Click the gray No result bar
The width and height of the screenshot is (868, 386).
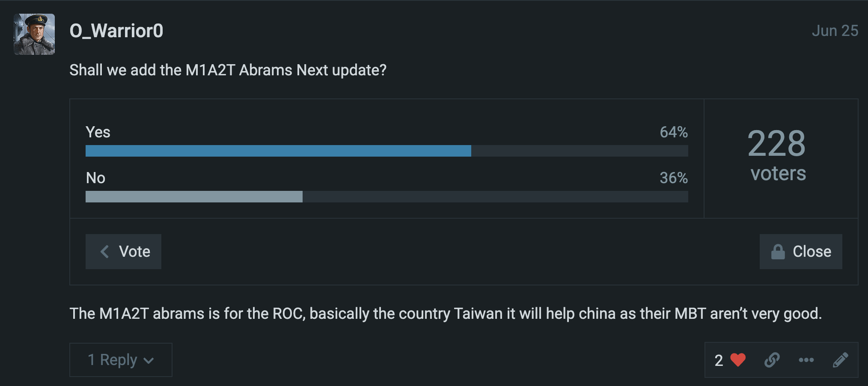[194, 197]
